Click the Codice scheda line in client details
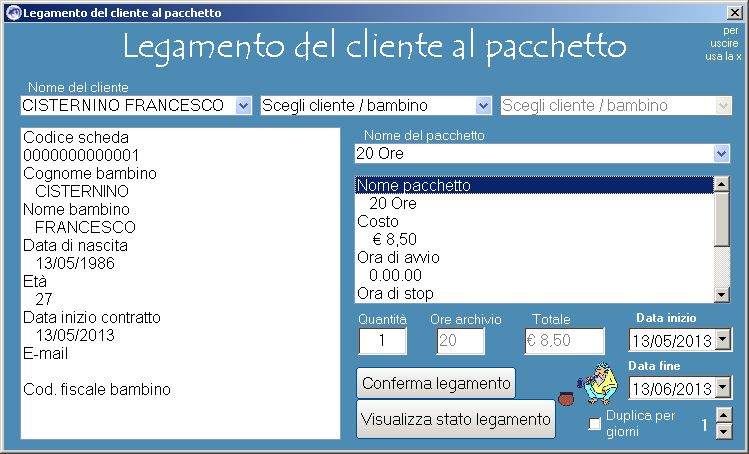The height and width of the screenshot is (454, 749). click(x=76, y=138)
